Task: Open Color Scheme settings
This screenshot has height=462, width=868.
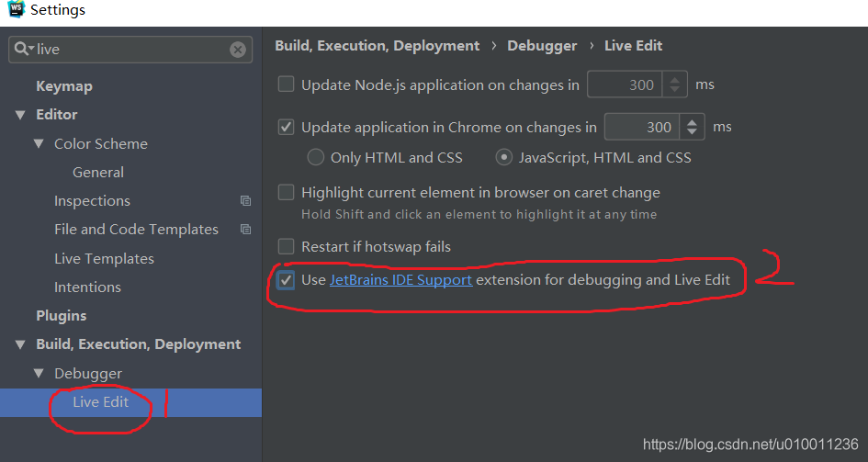Action: point(101,144)
